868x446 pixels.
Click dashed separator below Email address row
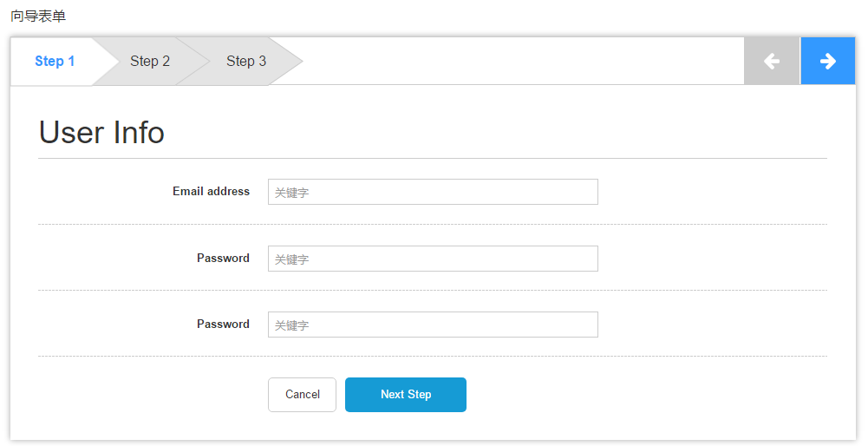432,225
